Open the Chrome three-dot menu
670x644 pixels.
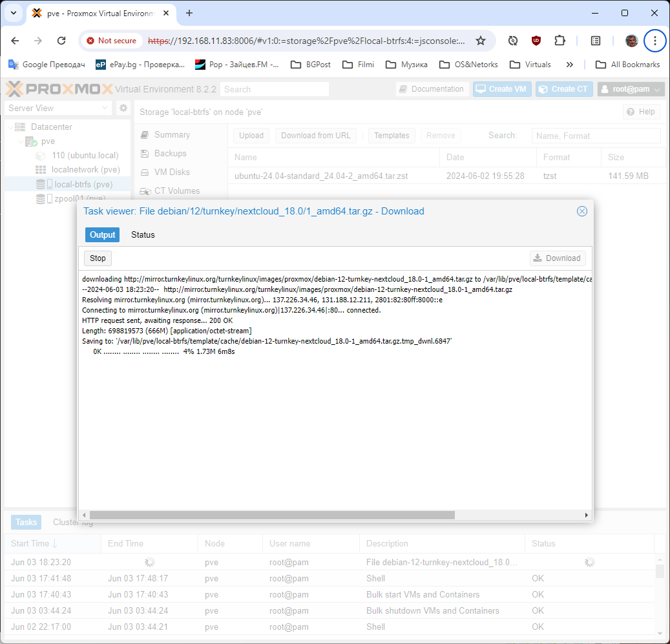click(655, 41)
